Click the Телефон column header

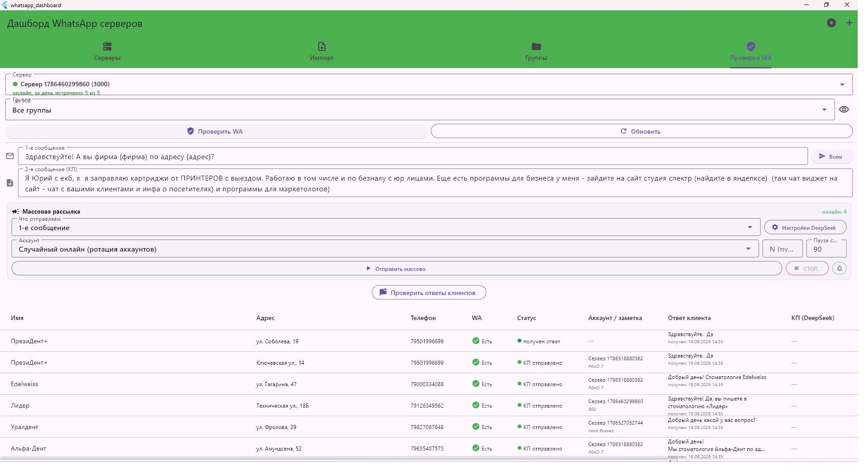423,318
